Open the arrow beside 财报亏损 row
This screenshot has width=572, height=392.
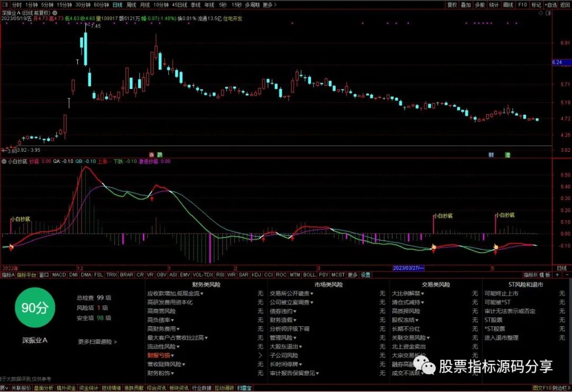tap(261, 355)
